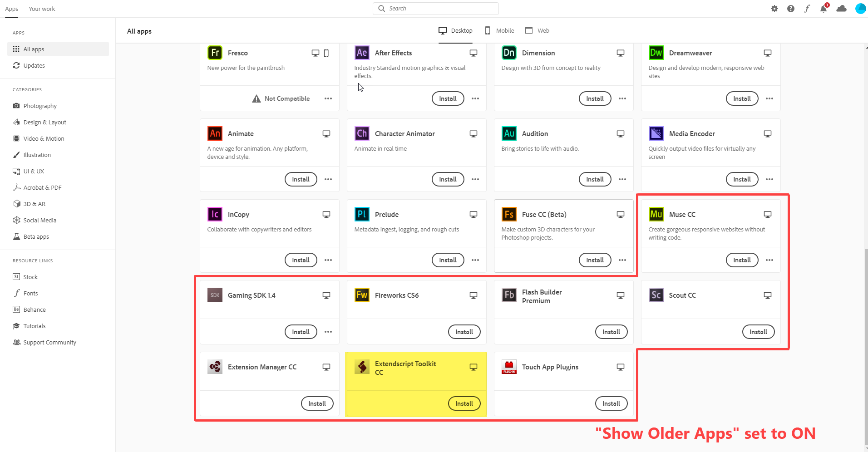The width and height of the screenshot is (868, 452).
Task: Install Fireworks CS6
Action: (x=464, y=332)
